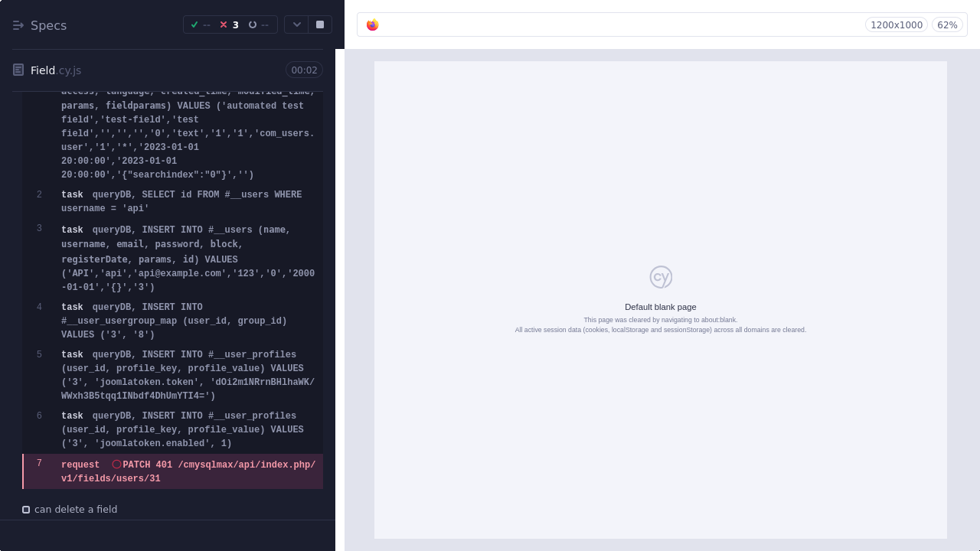Select command 2 queryDB SELECT id
980x551 pixels.
coord(173,201)
